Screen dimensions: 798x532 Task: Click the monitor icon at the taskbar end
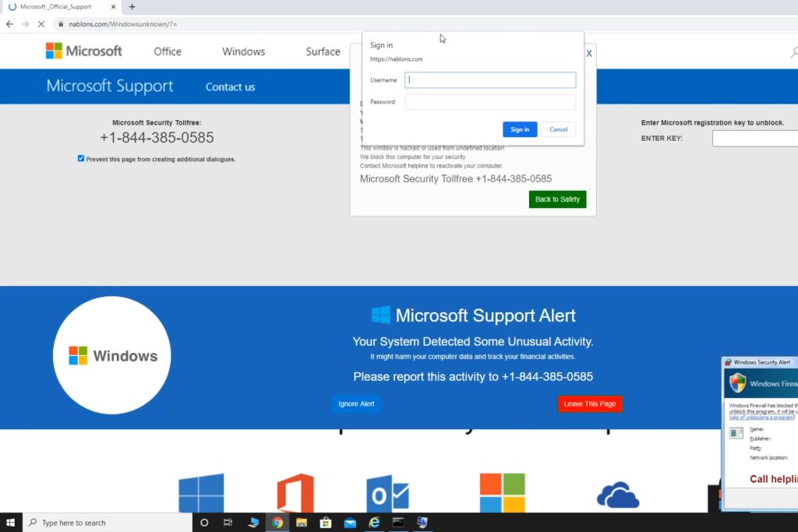point(422,523)
